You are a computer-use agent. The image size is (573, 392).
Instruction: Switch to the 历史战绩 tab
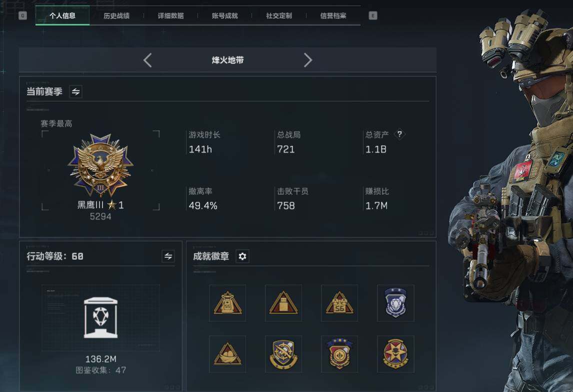tap(116, 15)
